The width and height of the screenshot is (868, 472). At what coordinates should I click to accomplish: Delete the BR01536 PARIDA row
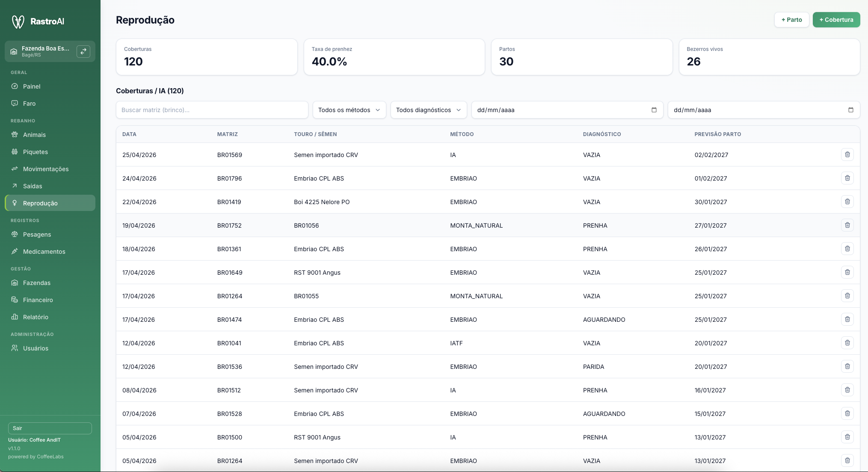coord(847,366)
